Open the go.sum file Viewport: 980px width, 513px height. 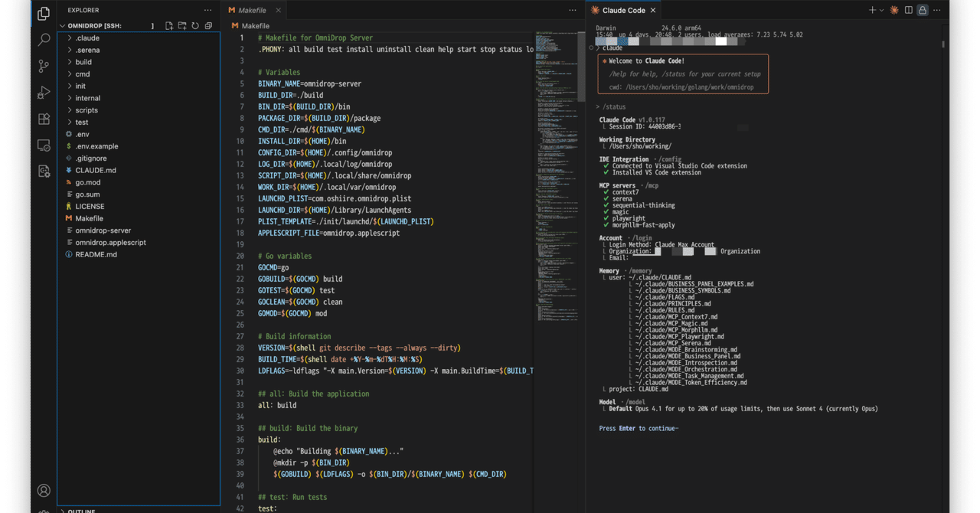pos(139,194)
